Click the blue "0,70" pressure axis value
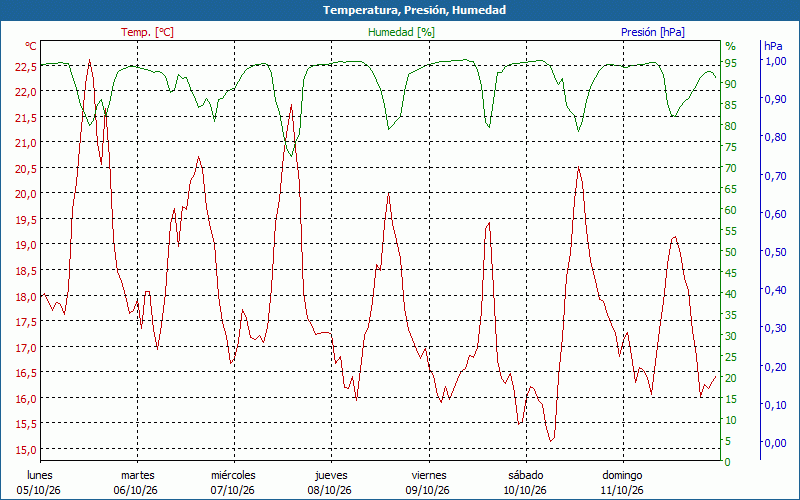Screen dimensions: 800x500 coord(776,176)
